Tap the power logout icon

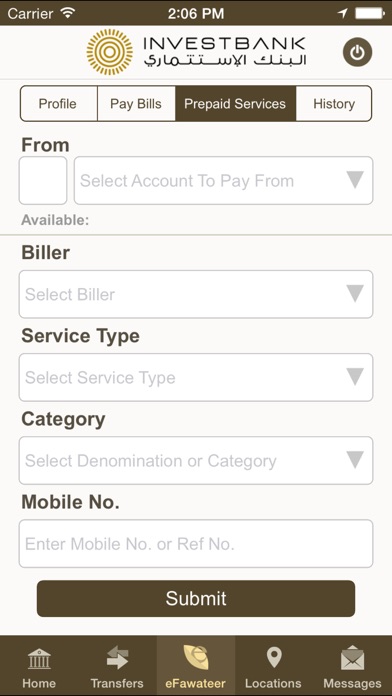point(357,52)
